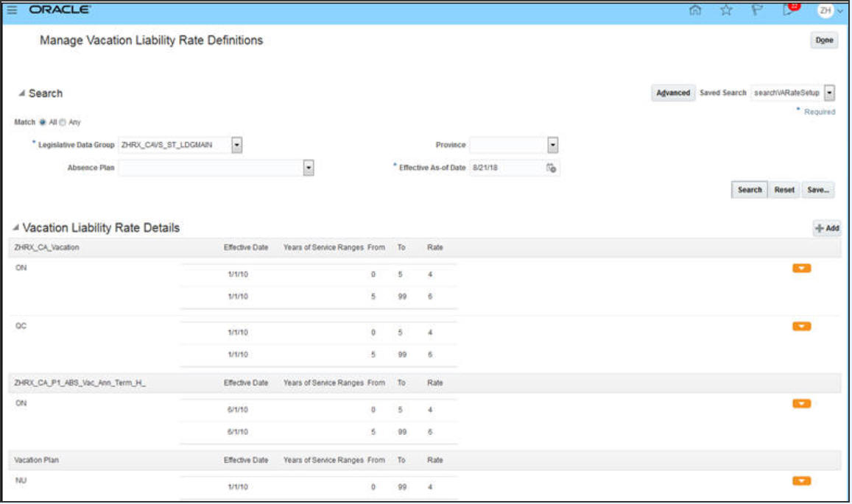The height and width of the screenshot is (504, 852).
Task: Open the Watchlist flag icon
Action: click(x=757, y=10)
